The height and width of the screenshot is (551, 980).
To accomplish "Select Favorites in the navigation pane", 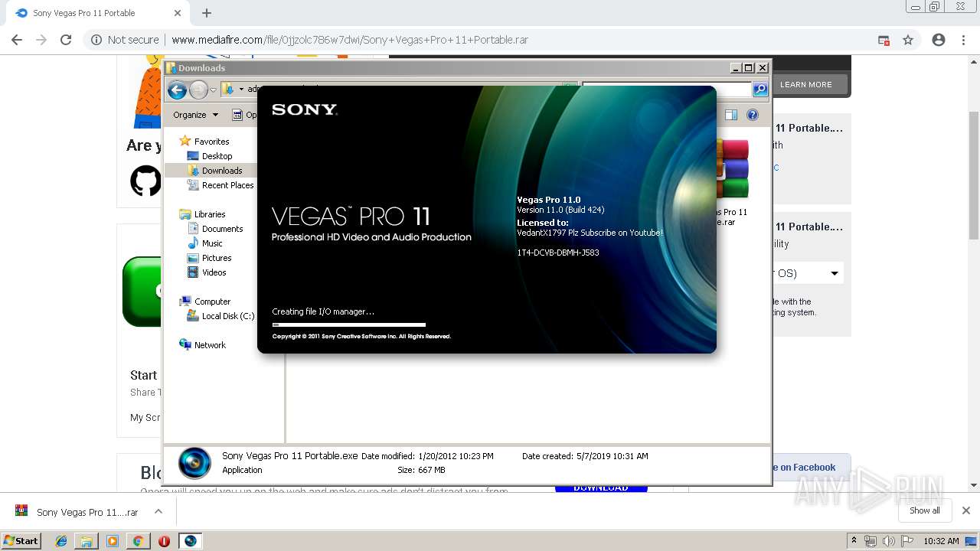I will pos(211,142).
